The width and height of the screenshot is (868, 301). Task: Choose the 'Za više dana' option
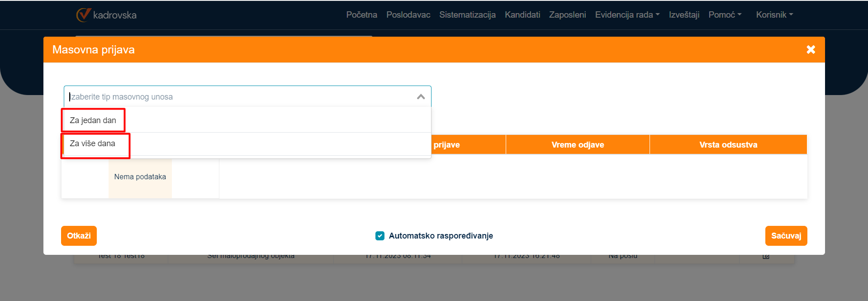93,143
